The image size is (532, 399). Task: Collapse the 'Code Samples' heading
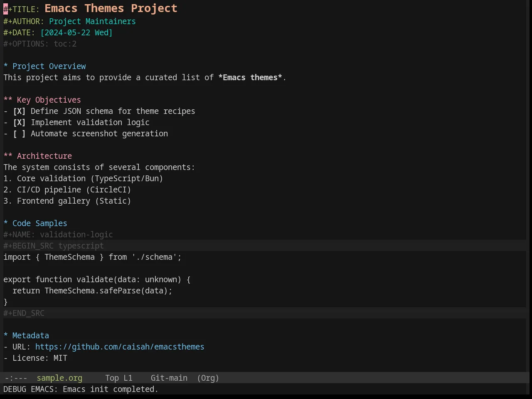(35, 224)
